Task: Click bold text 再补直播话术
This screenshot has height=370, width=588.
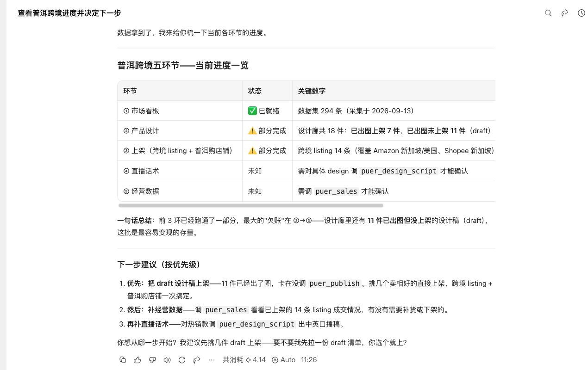Action: (148, 324)
